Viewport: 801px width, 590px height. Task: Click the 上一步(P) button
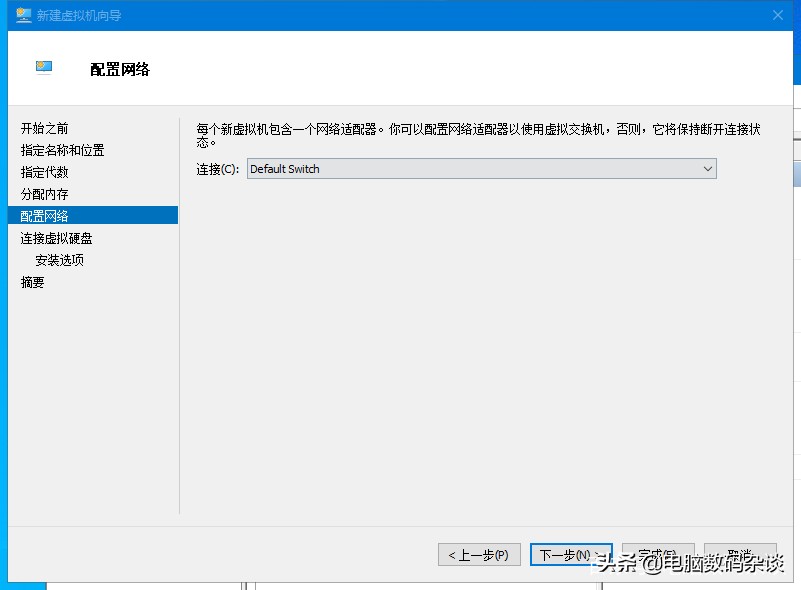(479, 554)
